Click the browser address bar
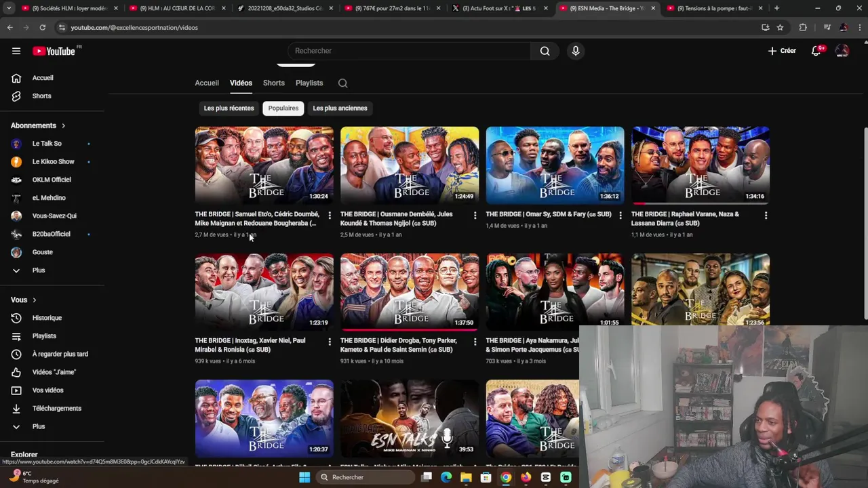This screenshot has width=868, height=488. pos(407,27)
